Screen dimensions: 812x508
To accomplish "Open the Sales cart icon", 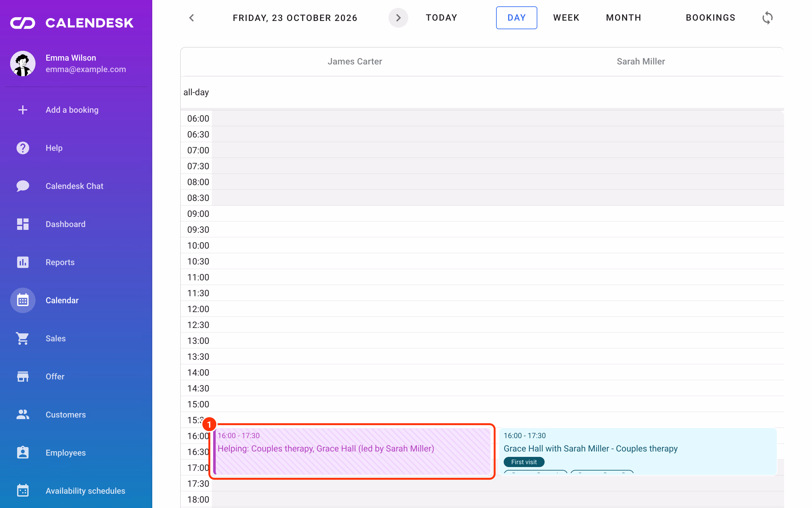I will pos(23,338).
